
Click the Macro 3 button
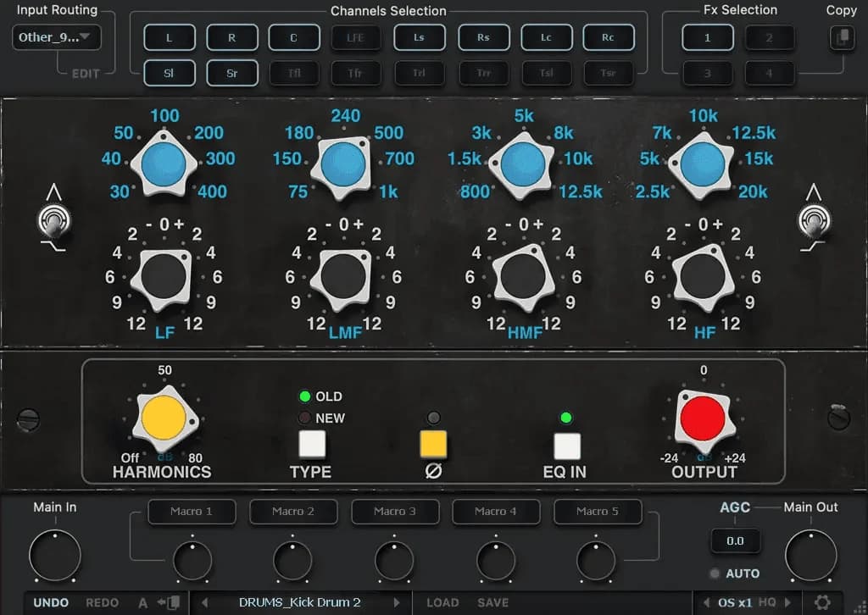click(x=394, y=512)
